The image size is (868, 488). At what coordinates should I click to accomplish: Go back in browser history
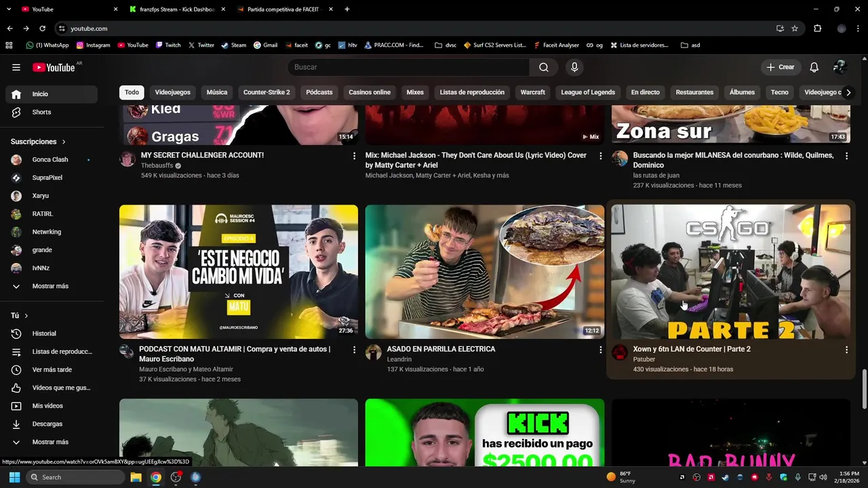(9, 28)
